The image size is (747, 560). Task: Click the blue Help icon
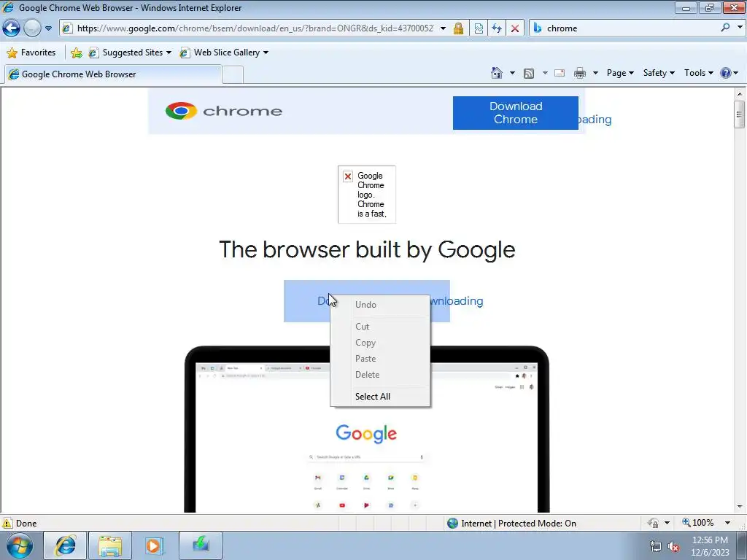click(726, 73)
